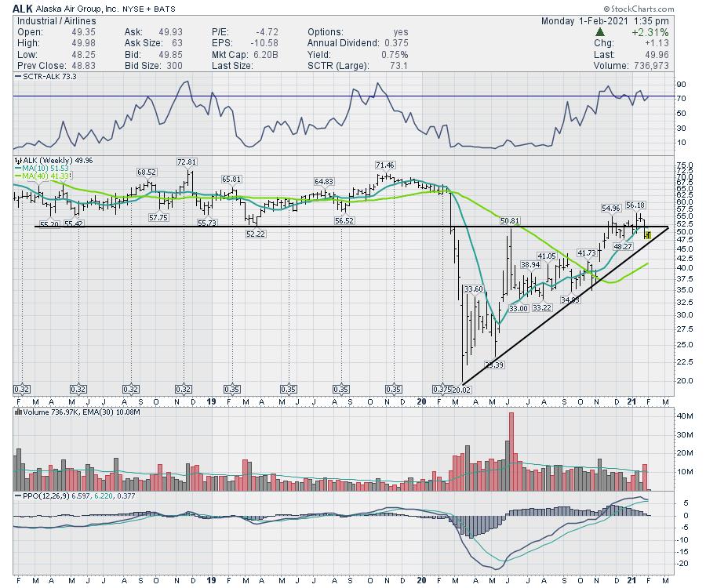
Task: Select the Volume 736.97K indicator label
Action: coord(49,410)
